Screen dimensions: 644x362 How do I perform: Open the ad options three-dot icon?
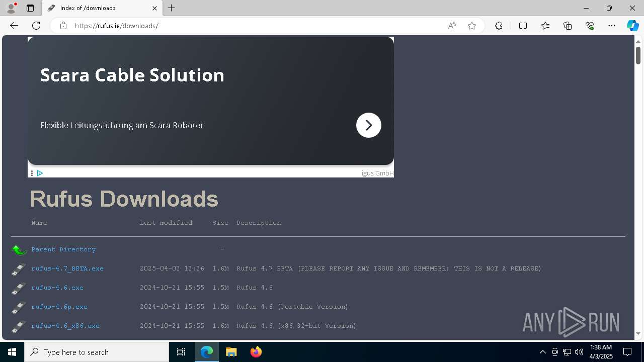click(32, 173)
